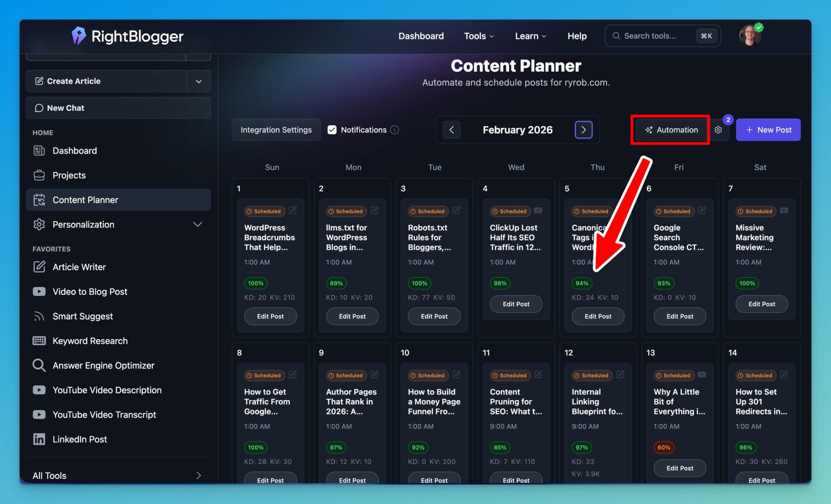Image resolution: width=831 pixels, height=504 pixels.
Task: Advance to the next month with right arrow
Action: coord(583,130)
